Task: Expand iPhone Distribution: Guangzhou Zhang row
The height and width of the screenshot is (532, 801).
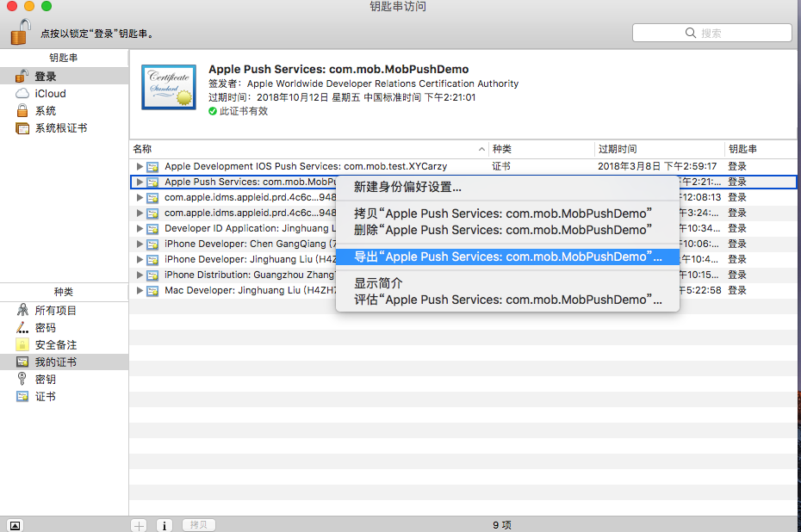Action: [x=140, y=275]
